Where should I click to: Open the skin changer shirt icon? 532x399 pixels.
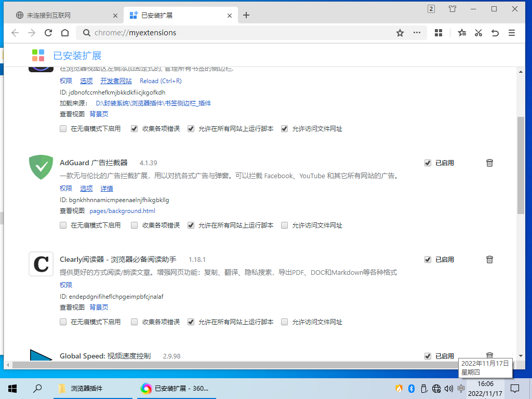point(453,9)
